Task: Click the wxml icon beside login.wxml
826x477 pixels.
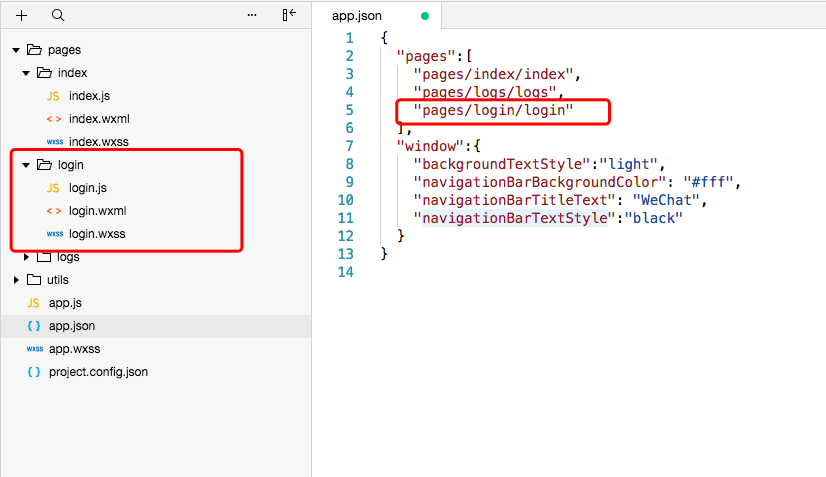Action: [54, 211]
